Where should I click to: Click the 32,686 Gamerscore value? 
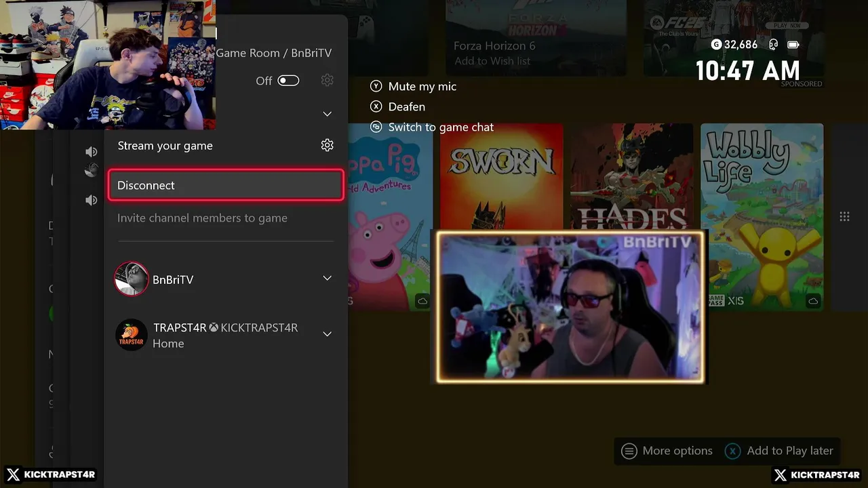pyautogui.click(x=741, y=45)
